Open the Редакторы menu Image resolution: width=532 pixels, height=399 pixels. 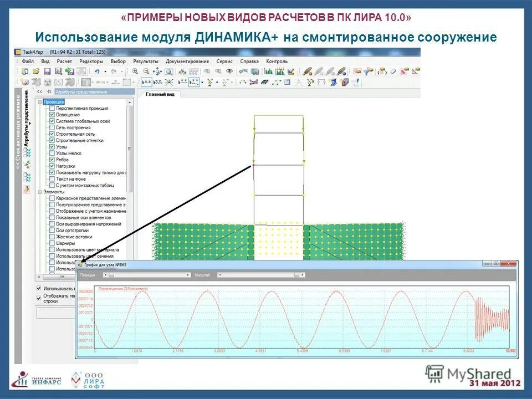coord(91,62)
